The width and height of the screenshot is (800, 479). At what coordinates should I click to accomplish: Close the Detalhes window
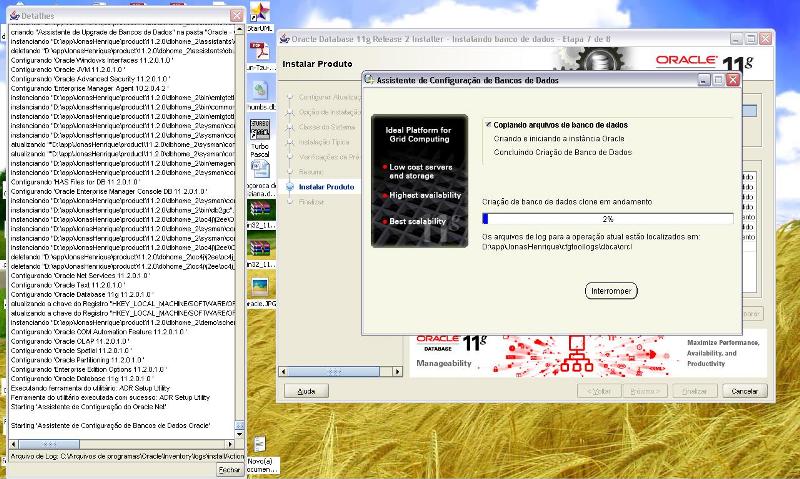tap(236, 16)
